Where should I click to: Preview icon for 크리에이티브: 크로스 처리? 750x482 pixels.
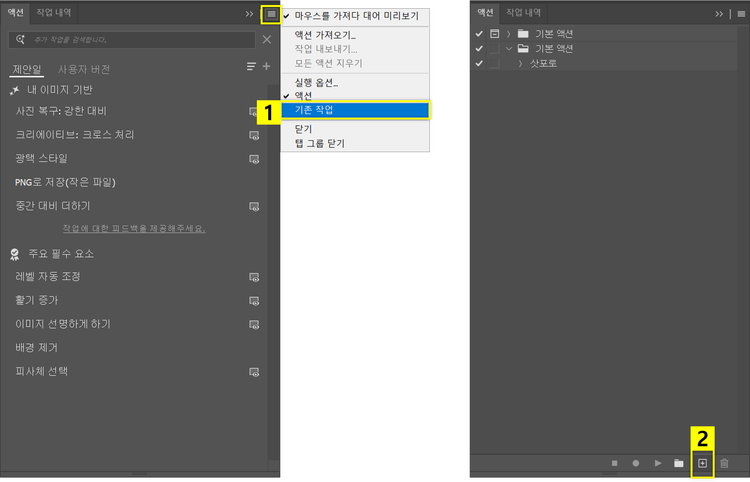pos(254,135)
